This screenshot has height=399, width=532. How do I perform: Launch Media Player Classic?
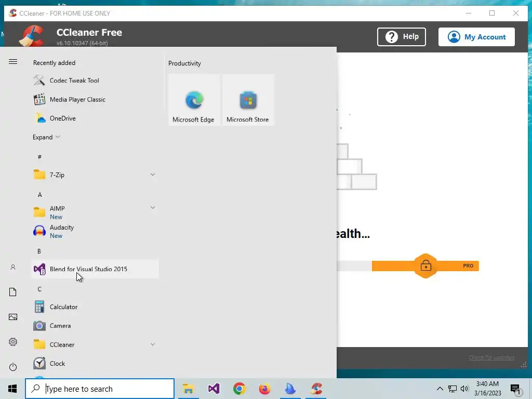click(x=95, y=99)
